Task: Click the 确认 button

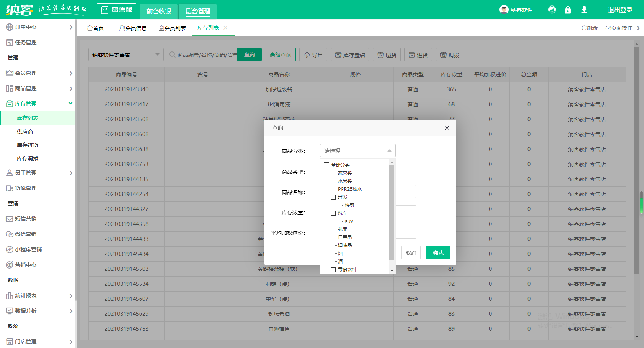Action: (x=438, y=252)
